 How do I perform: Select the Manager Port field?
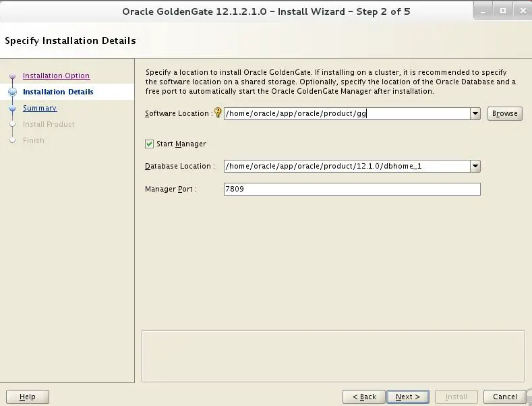coord(352,189)
